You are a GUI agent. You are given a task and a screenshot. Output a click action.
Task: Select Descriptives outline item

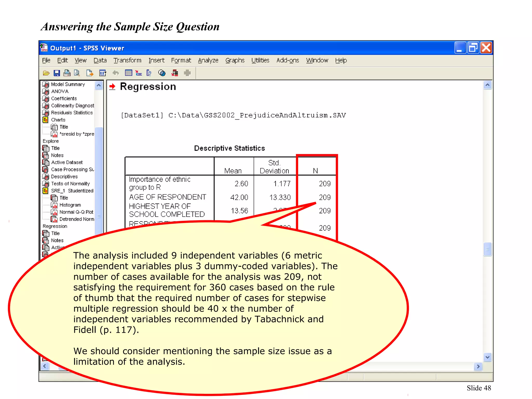tap(64, 177)
